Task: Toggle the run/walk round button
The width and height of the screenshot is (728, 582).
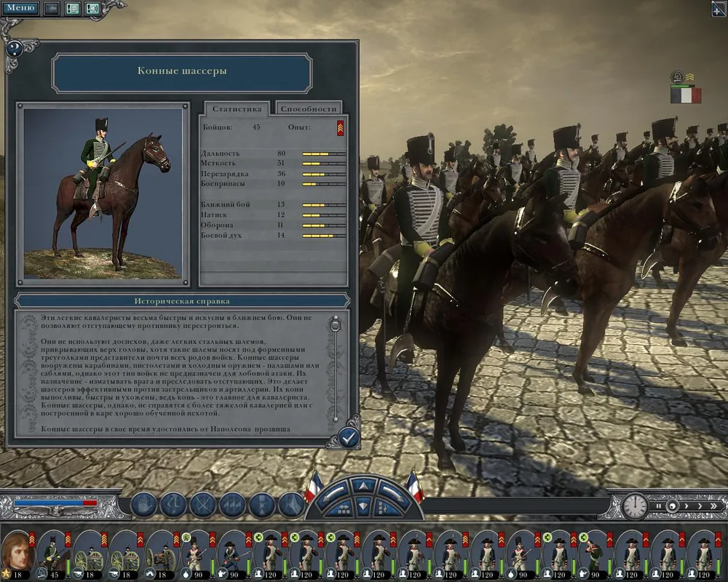Action: point(173,504)
